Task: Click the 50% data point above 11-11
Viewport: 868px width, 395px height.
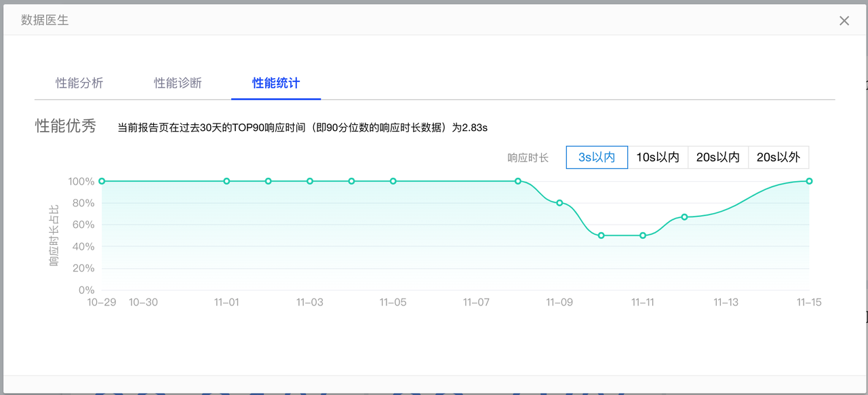Action: click(x=643, y=236)
